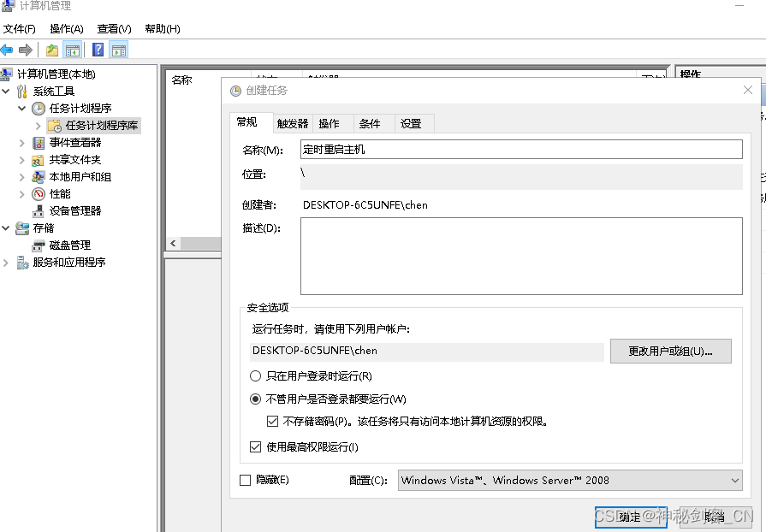Uncheck the 不存储密码 checkbox
Viewport: 766px width, 532px height.
(273, 421)
